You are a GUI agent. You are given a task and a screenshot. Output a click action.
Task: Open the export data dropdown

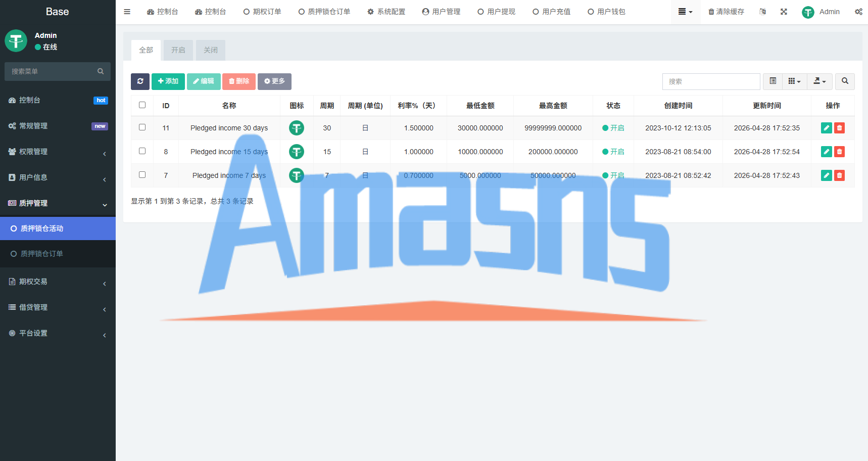819,81
